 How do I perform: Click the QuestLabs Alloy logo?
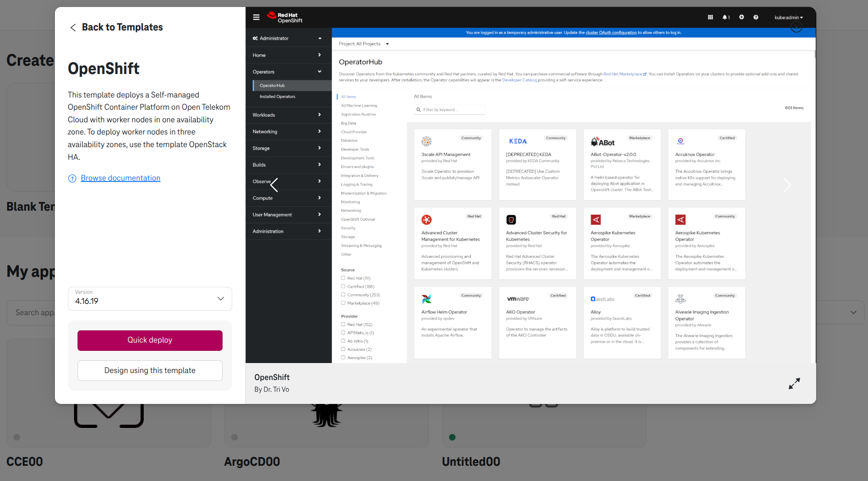(x=602, y=299)
